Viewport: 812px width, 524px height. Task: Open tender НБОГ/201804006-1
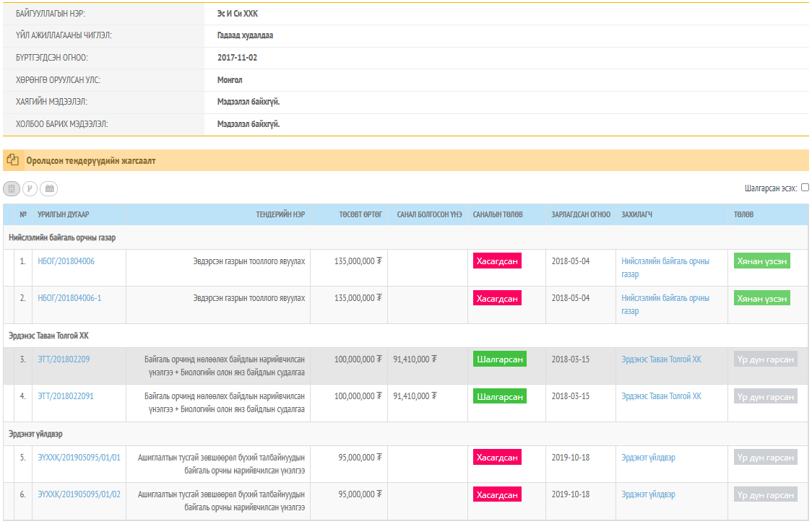(69, 298)
